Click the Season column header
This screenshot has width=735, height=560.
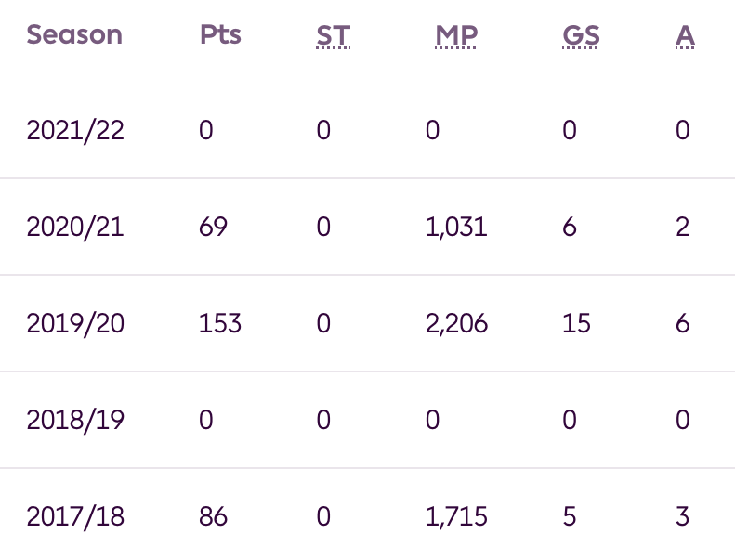[74, 35]
